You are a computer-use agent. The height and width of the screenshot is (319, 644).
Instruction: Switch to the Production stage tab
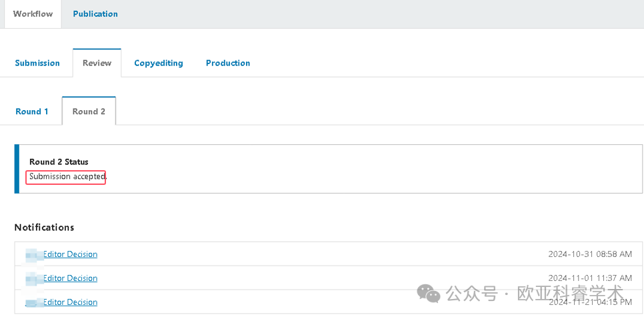tap(228, 63)
